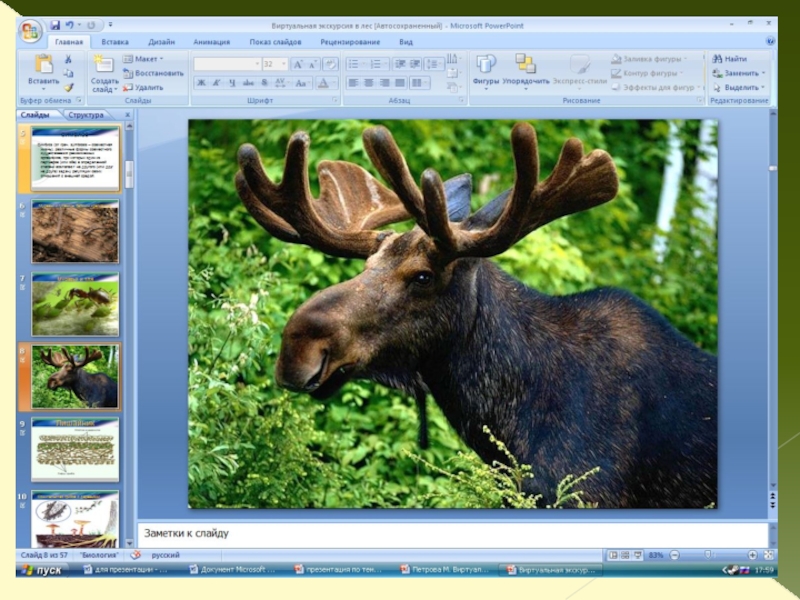Open Заливка фигуры shape fill

(x=649, y=59)
